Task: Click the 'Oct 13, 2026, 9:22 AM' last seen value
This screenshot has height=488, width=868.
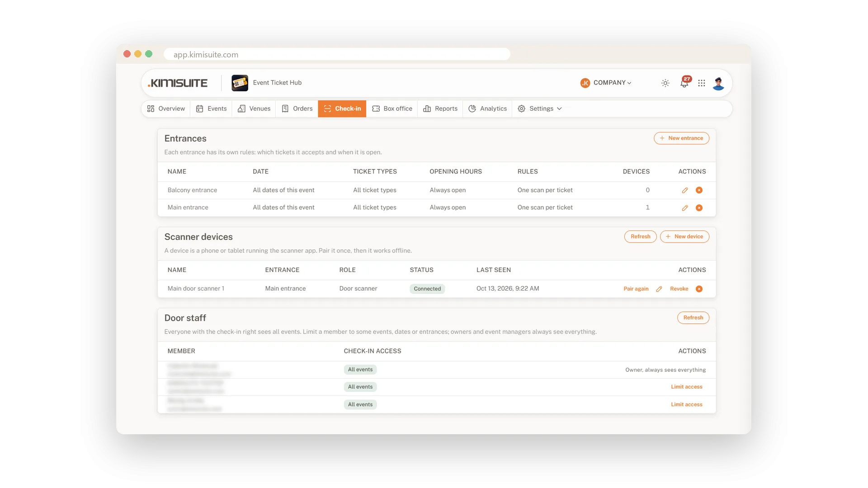Action: tap(508, 289)
